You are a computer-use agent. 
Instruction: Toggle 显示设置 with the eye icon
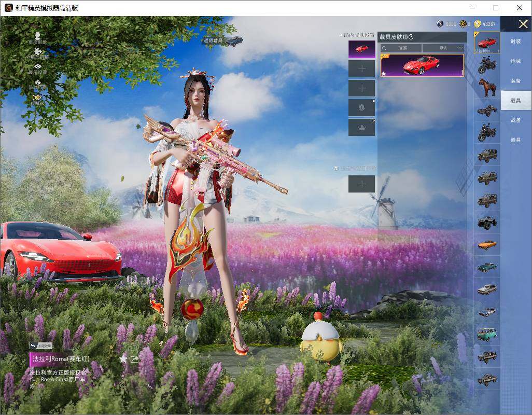pyautogui.click(x=37, y=66)
